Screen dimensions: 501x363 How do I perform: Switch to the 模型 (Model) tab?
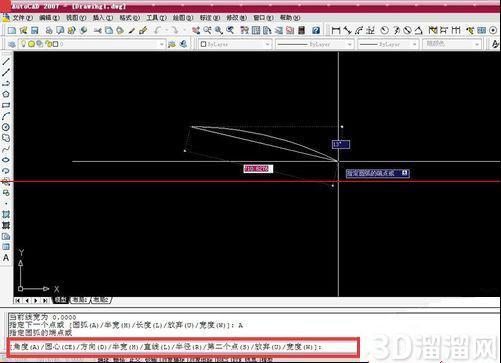tap(61, 300)
